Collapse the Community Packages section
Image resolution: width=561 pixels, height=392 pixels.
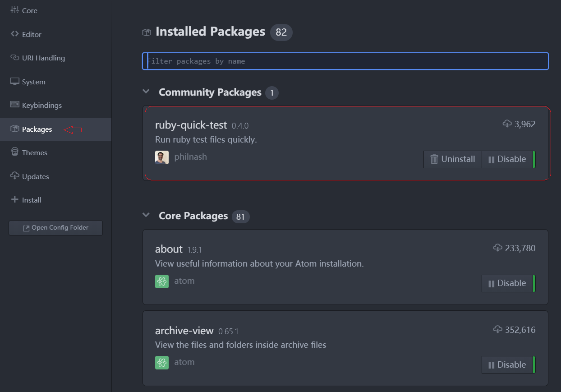click(146, 91)
